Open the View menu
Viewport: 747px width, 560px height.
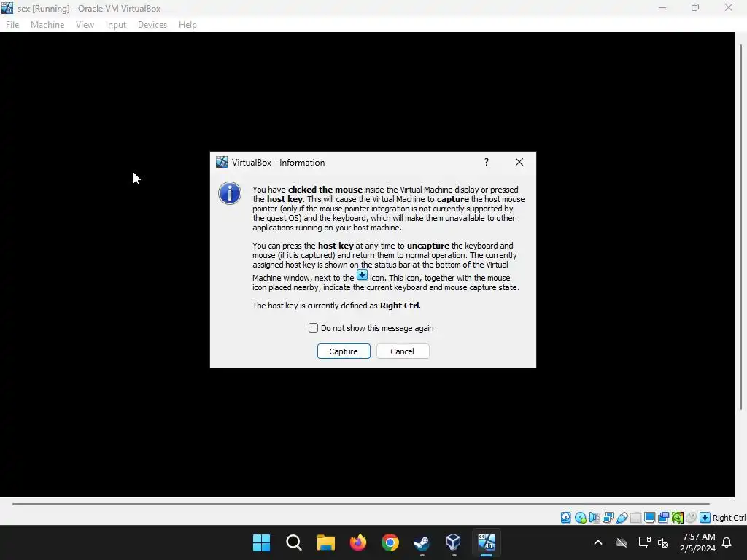(x=85, y=25)
